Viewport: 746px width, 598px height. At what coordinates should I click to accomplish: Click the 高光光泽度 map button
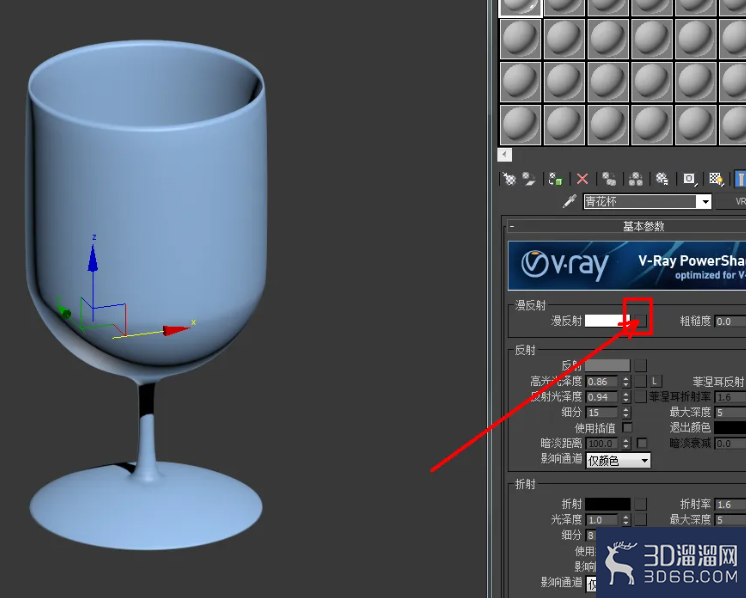tap(641, 381)
